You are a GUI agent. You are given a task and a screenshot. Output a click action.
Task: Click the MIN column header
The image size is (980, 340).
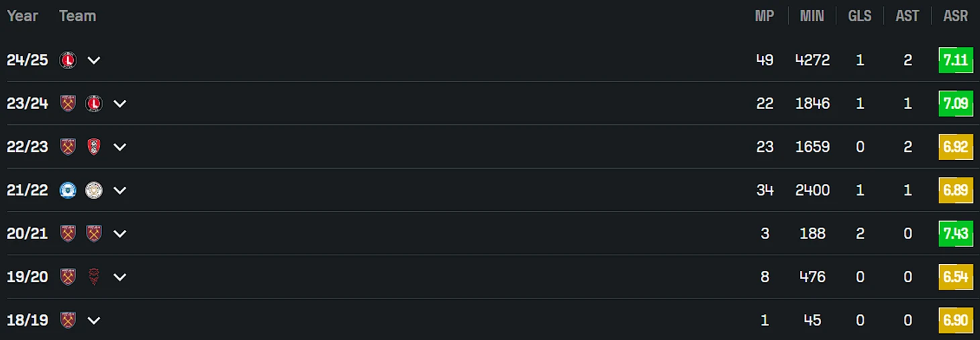[x=812, y=16]
